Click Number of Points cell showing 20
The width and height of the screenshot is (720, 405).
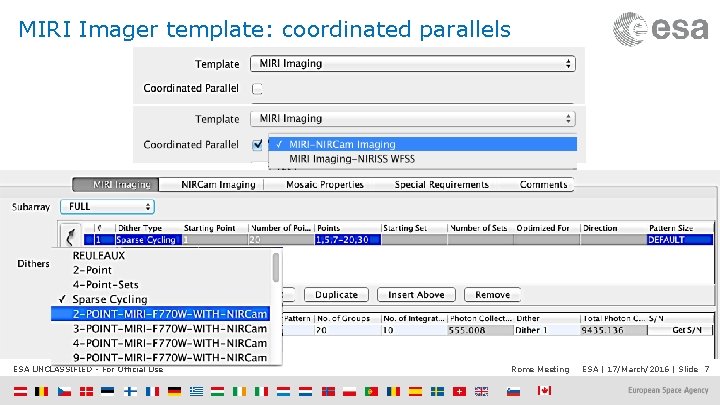click(x=281, y=240)
